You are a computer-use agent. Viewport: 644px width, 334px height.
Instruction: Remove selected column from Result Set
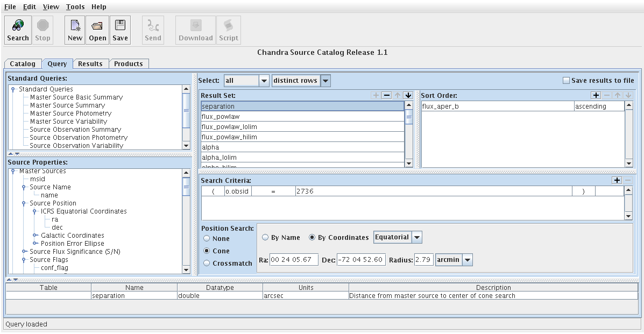[386, 95]
